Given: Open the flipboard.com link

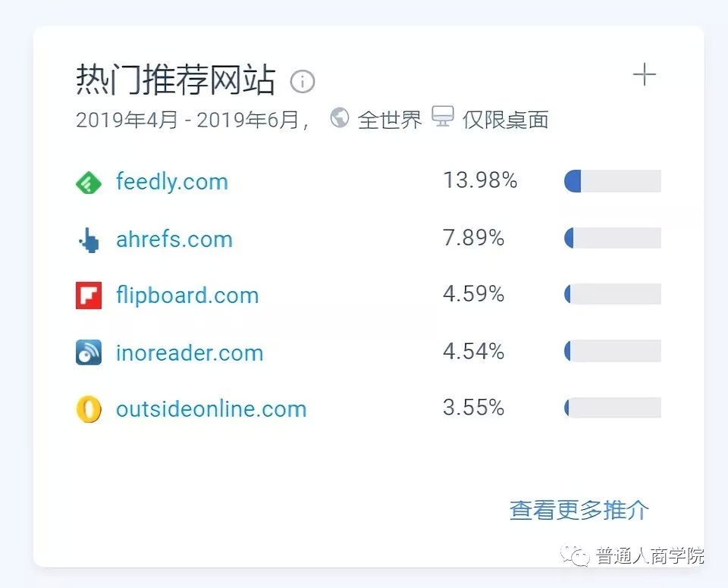Looking at the screenshot, I should [187, 295].
